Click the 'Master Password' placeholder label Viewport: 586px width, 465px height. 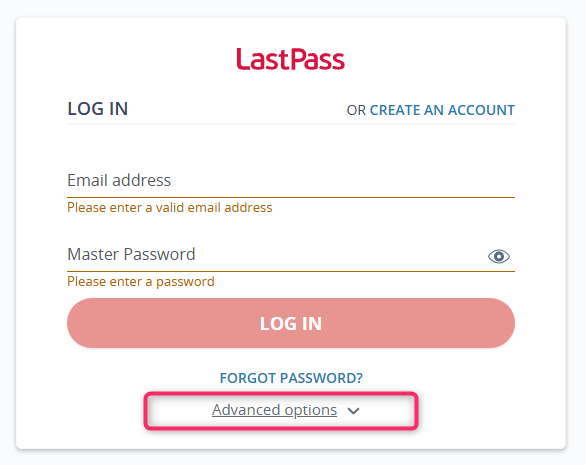click(x=131, y=254)
